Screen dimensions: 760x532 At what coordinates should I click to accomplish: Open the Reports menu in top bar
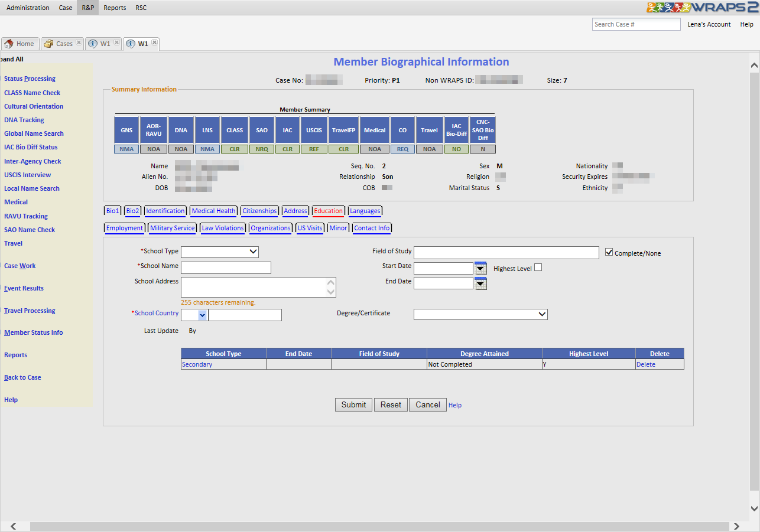pos(115,8)
